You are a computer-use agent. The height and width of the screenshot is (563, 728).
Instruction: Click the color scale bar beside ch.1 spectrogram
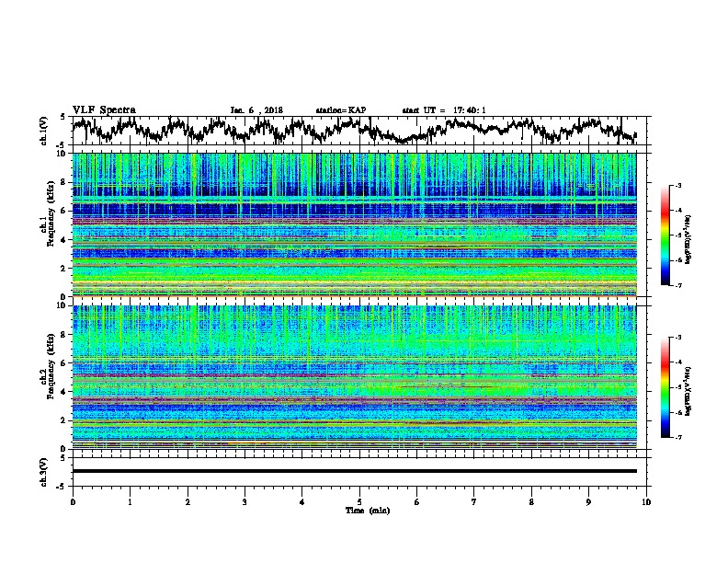click(x=665, y=236)
